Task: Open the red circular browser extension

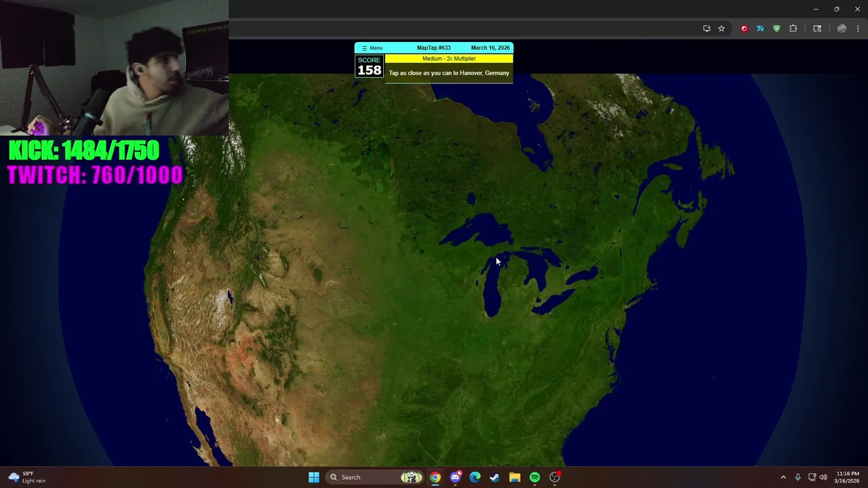Action: 744,28
